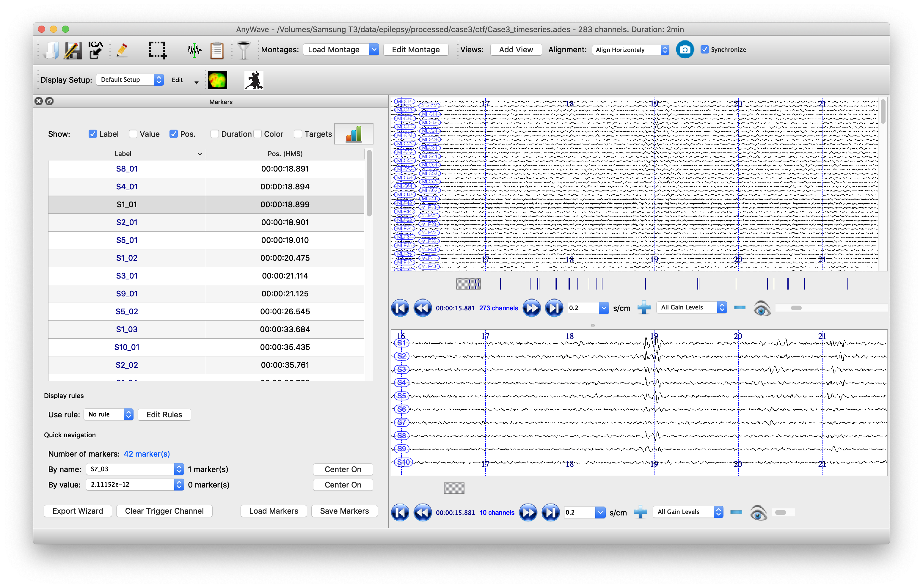Click the pencil marker tool icon
Image resolution: width=923 pixels, height=588 pixels.
[x=122, y=50]
